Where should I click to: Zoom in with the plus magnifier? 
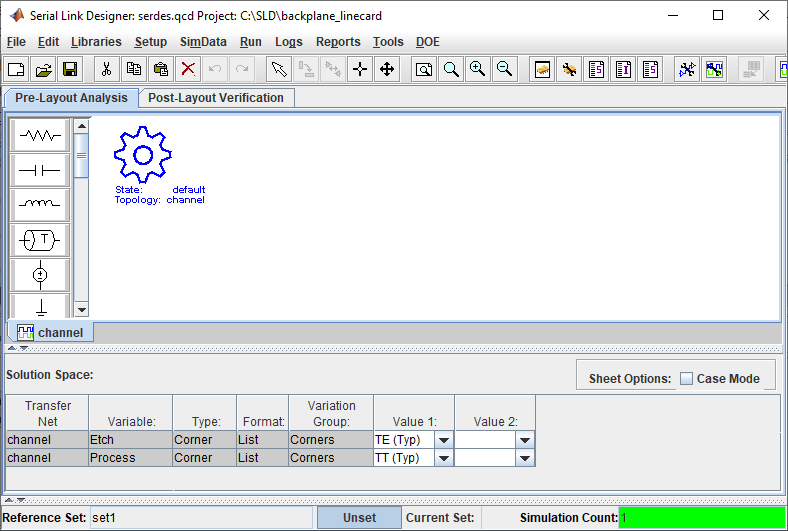477,69
